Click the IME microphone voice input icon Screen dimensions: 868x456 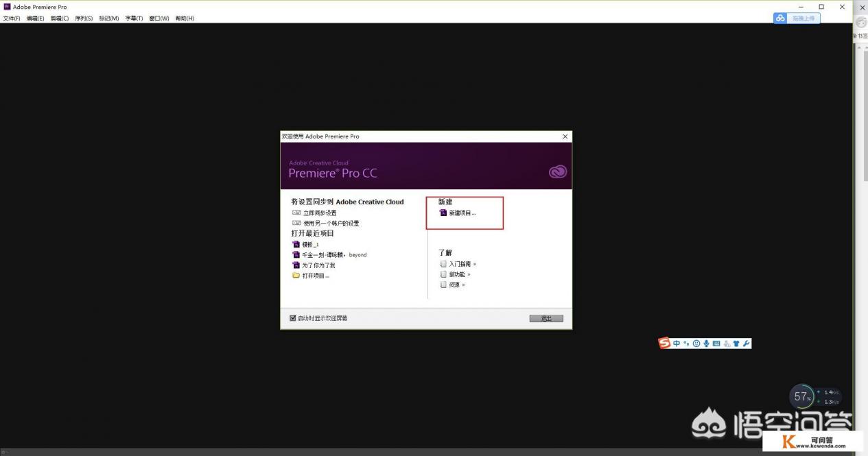click(x=706, y=343)
